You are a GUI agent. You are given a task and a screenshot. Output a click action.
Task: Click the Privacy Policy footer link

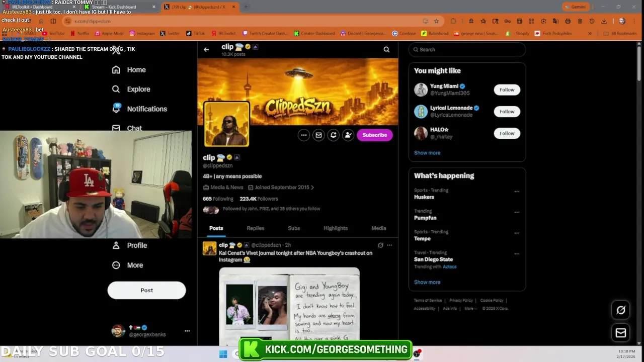tap(461, 301)
